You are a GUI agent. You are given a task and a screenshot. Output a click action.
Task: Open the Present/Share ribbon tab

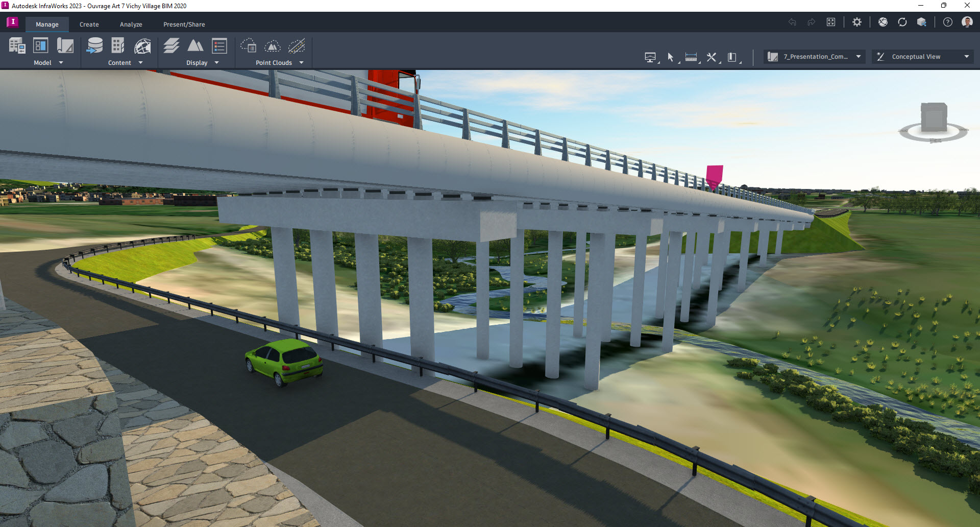[184, 24]
